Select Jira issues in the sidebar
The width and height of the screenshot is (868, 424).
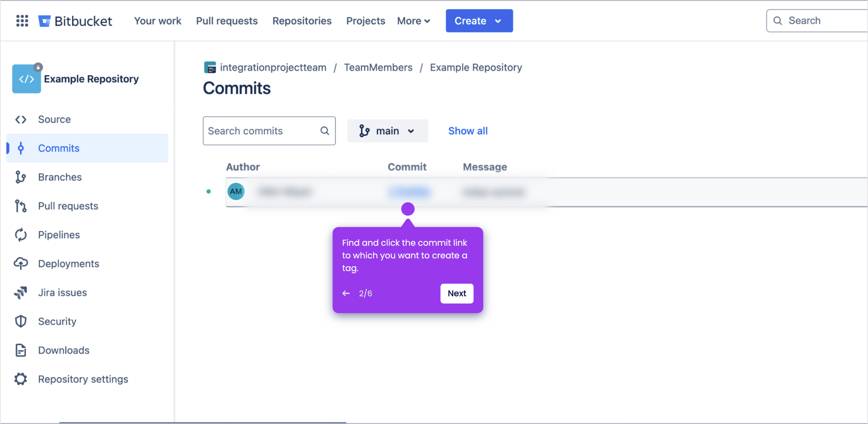click(87, 293)
